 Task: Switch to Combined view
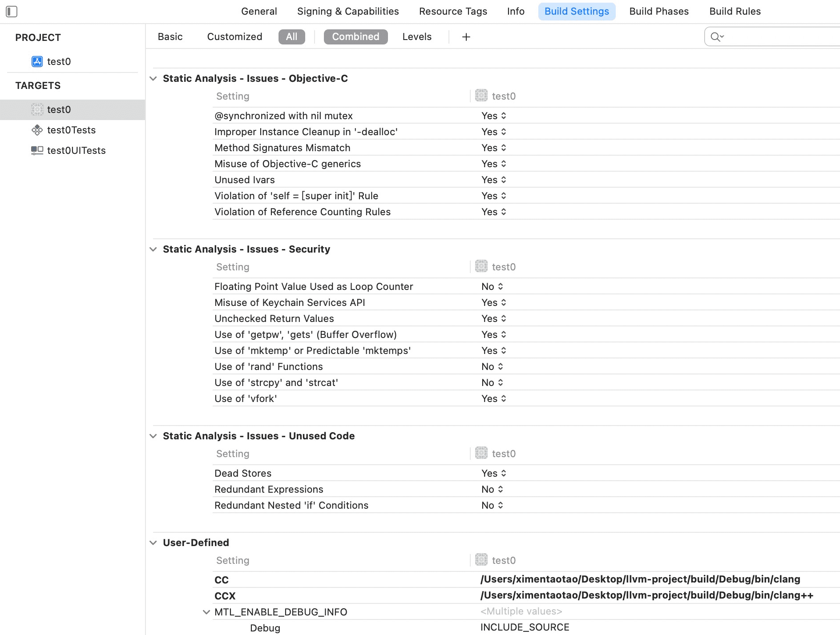(x=356, y=37)
